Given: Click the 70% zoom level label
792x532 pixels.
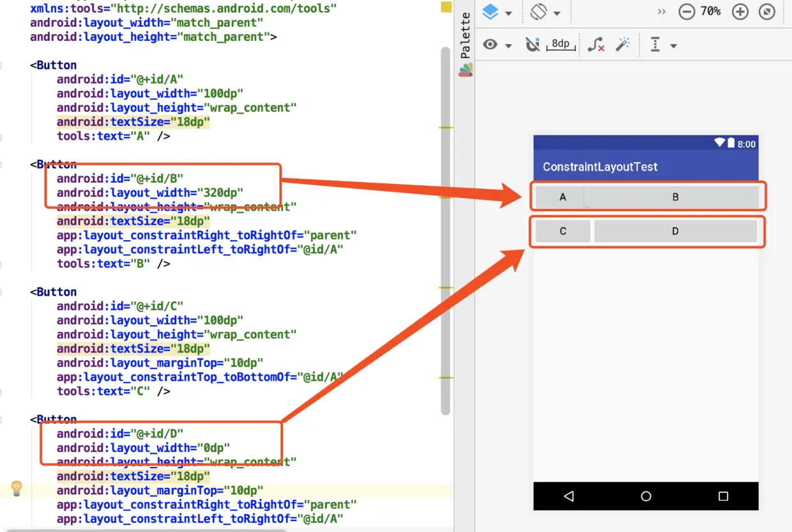Looking at the screenshot, I should coord(710,11).
